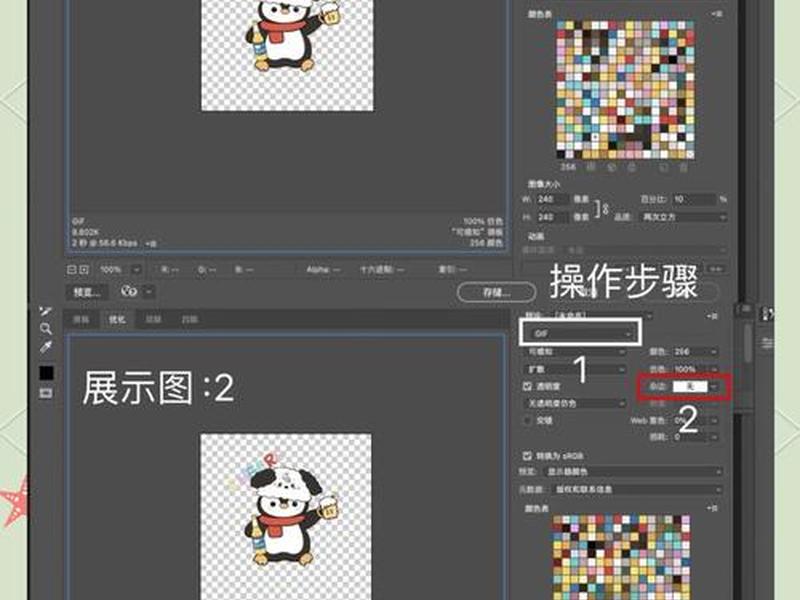Image resolution: width=800 pixels, height=600 pixels.
Task: Click the 预览... preview button
Action: (87, 292)
